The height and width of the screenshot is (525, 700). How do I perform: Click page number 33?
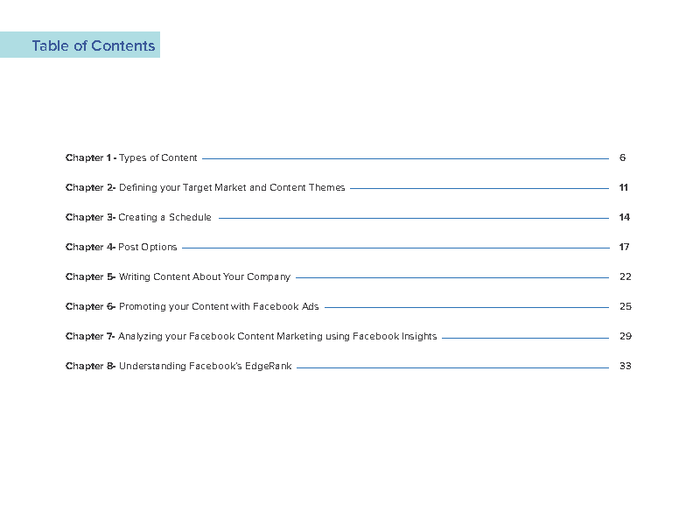tap(625, 367)
